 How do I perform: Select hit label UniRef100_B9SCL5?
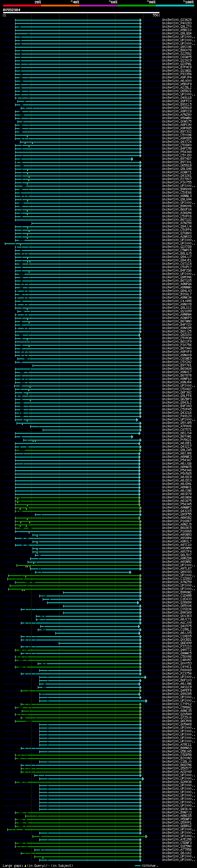point(177,104)
